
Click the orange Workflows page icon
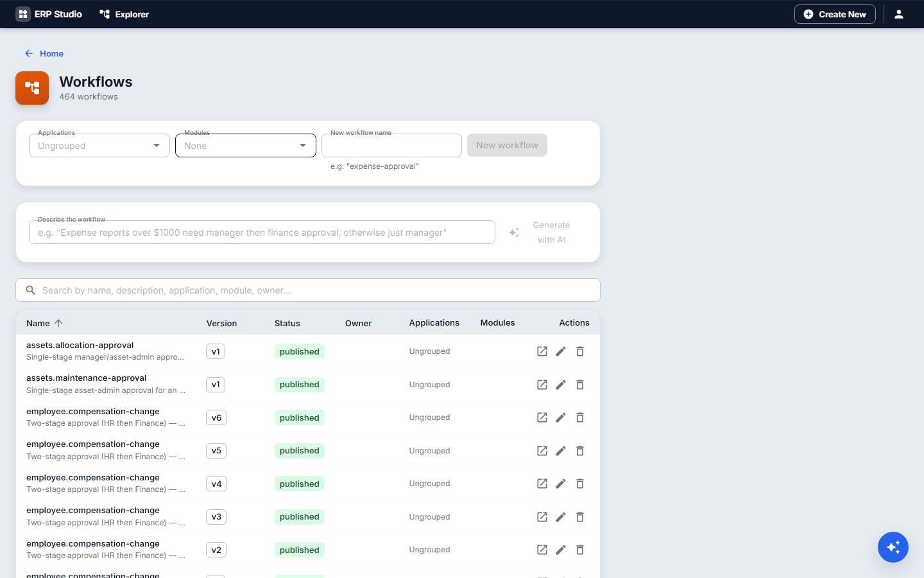(32, 88)
